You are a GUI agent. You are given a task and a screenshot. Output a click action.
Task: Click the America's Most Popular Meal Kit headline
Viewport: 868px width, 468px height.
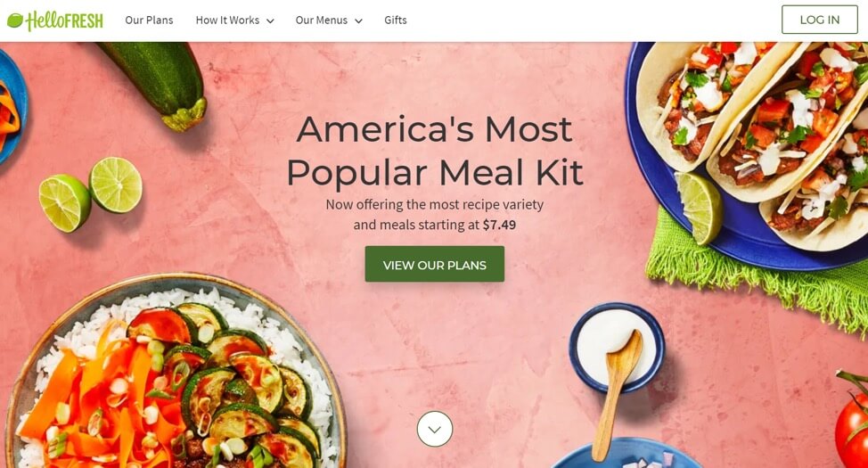435,151
